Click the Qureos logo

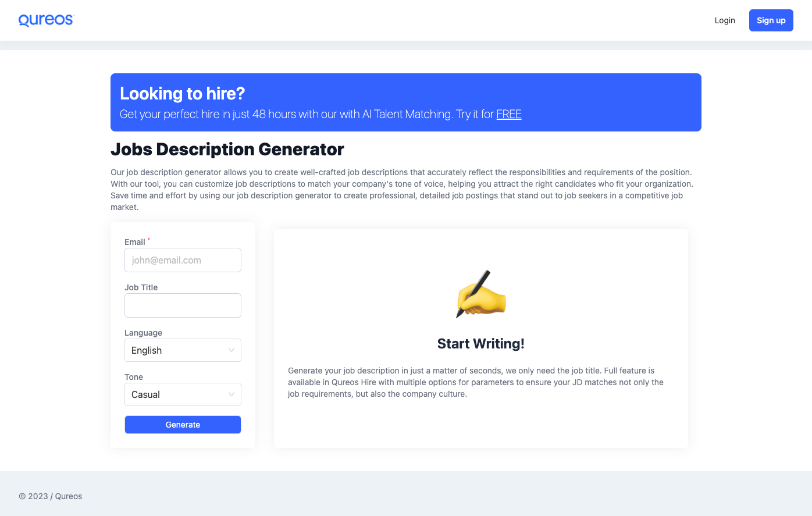pos(46,20)
